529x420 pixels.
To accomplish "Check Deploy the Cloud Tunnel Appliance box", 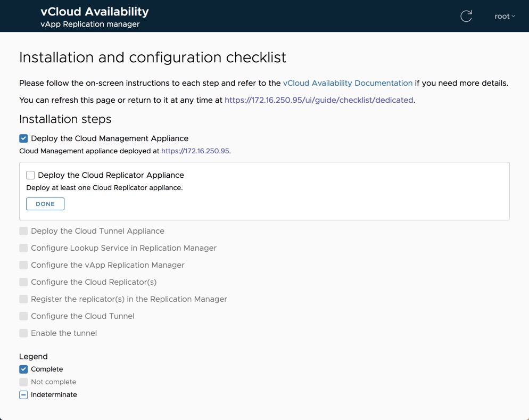I will [x=23, y=231].
